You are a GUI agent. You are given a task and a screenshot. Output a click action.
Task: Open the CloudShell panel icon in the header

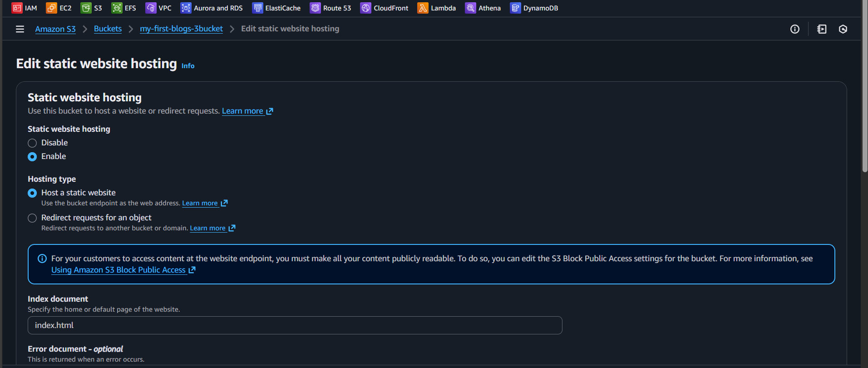[x=822, y=29]
